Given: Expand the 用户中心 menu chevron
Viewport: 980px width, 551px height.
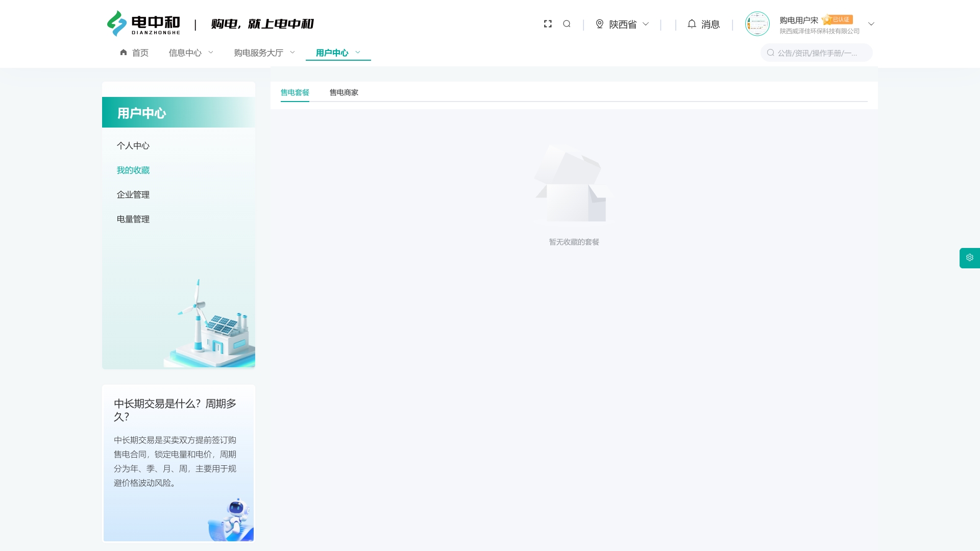Looking at the screenshot, I should pos(358,52).
